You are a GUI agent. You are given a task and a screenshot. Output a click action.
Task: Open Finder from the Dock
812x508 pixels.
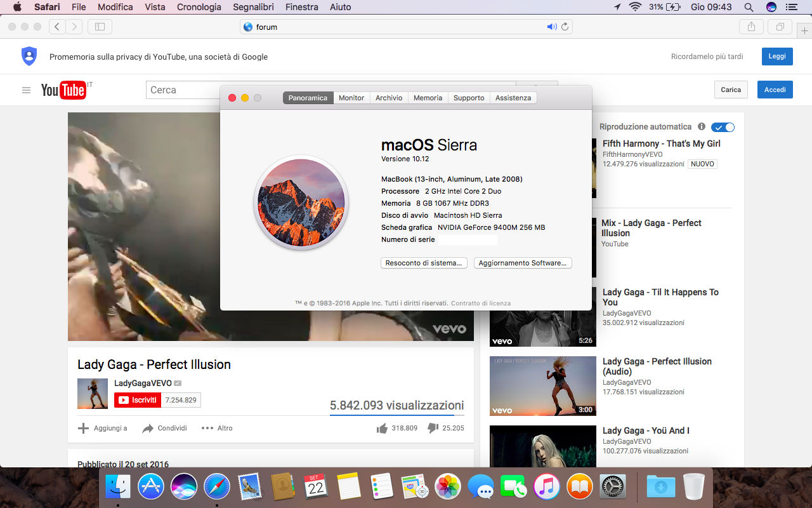tap(118, 487)
